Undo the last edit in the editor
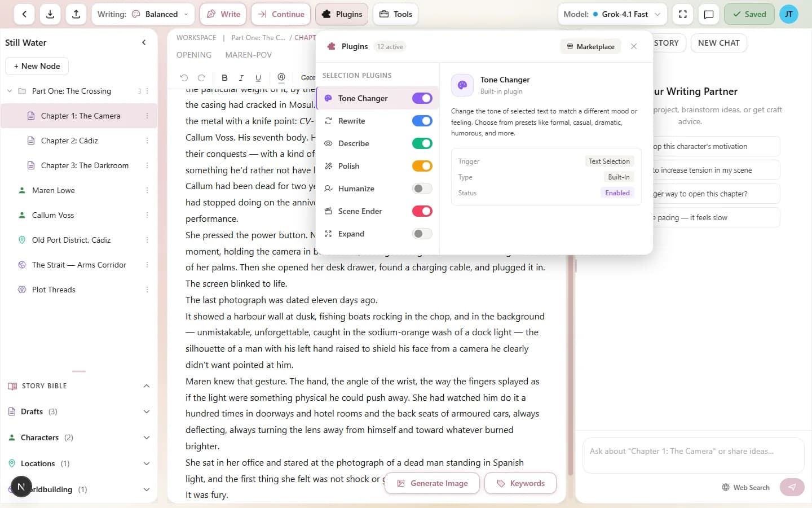This screenshot has width=812, height=508. (184, 78)
